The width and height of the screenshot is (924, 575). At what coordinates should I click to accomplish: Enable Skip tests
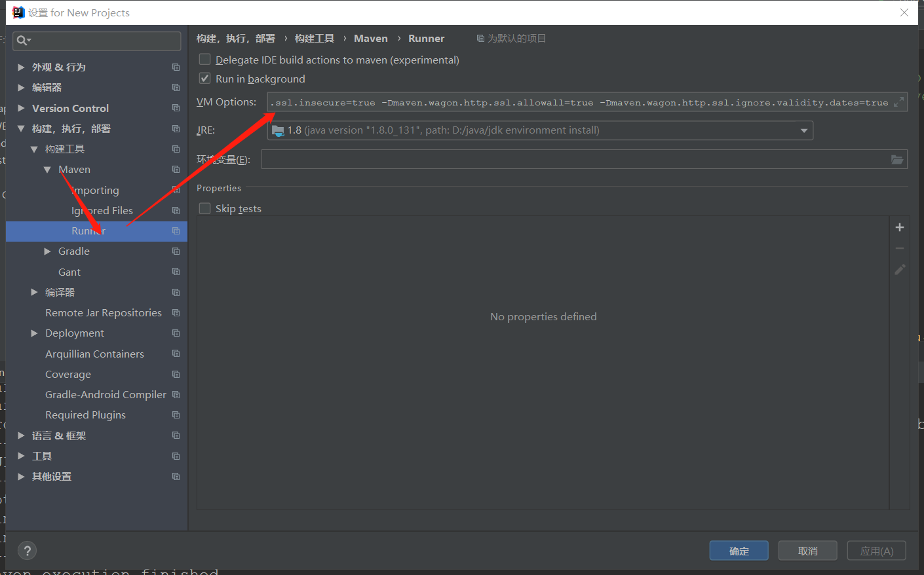(x=204, y=208)
